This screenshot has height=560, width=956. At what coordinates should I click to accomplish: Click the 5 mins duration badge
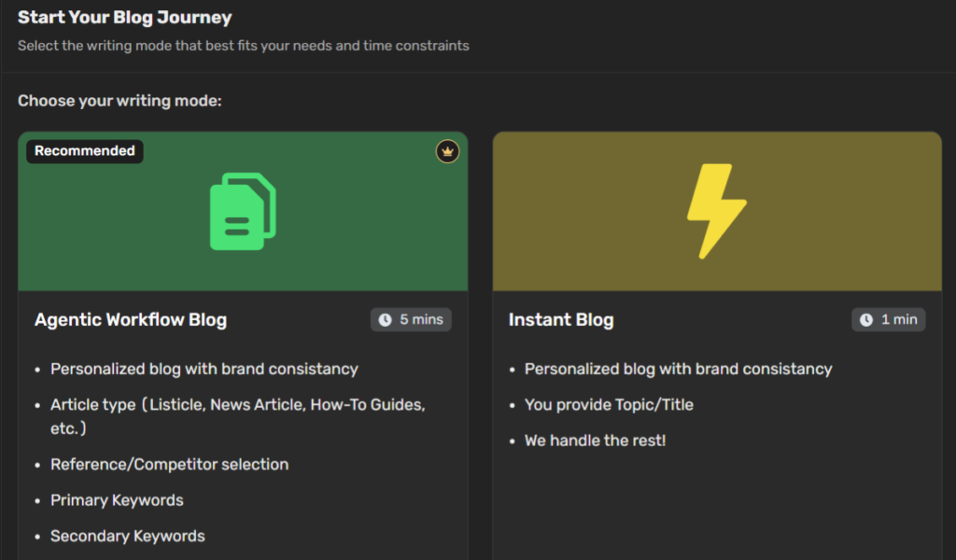(411, 319)
